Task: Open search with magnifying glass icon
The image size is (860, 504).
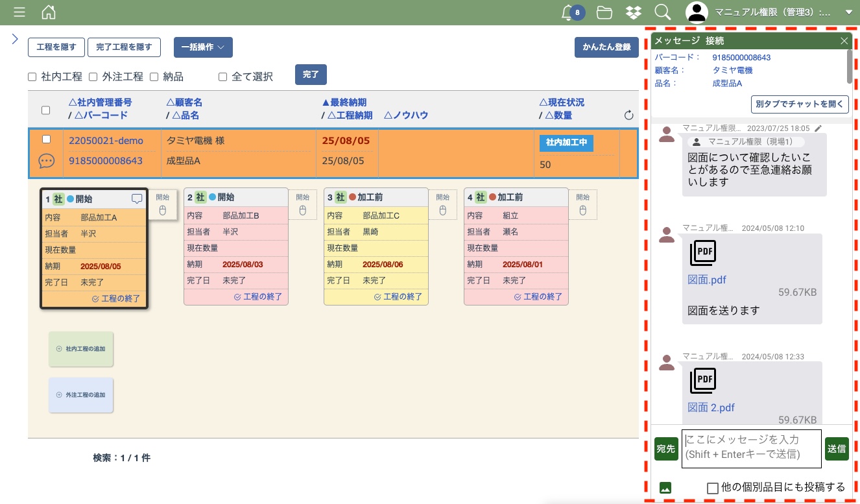Action: 662,12
